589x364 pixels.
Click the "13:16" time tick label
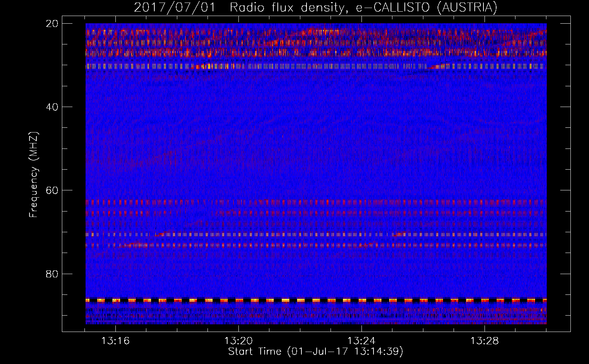(x=115, y=341)
